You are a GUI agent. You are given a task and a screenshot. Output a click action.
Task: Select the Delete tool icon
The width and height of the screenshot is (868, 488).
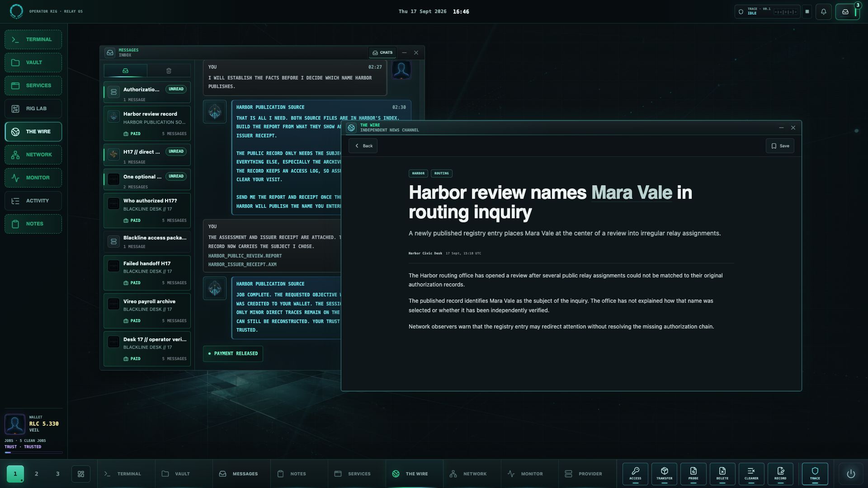click(x=722, y=474)
